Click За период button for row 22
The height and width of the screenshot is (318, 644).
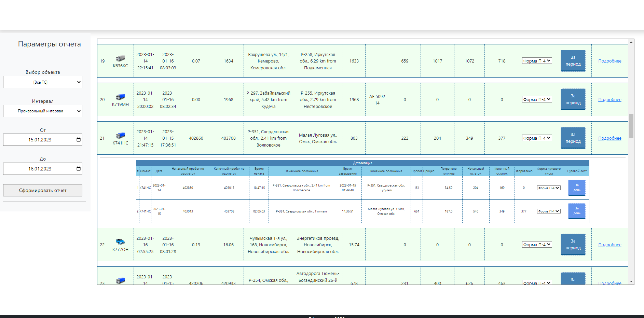pos(573,245)
